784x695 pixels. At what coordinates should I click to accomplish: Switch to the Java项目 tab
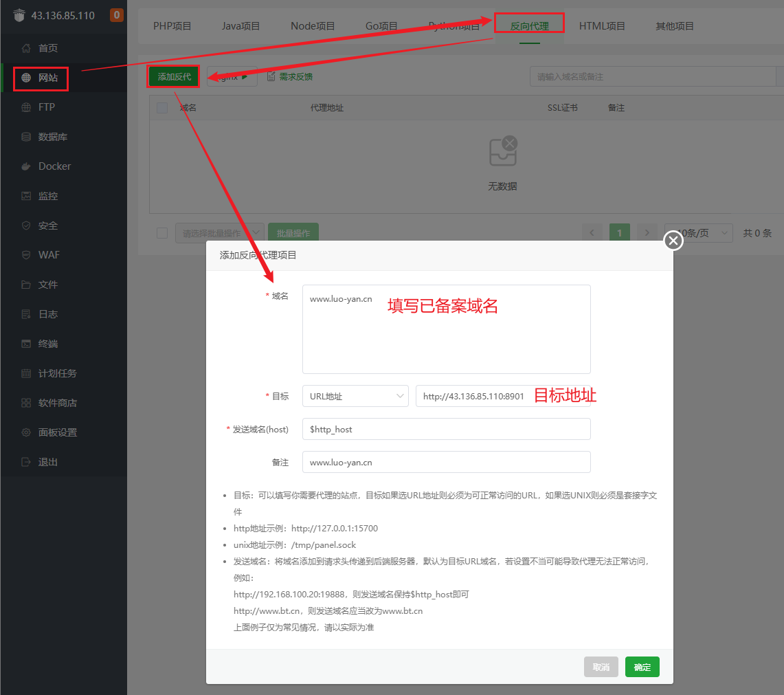pos(240,26)
